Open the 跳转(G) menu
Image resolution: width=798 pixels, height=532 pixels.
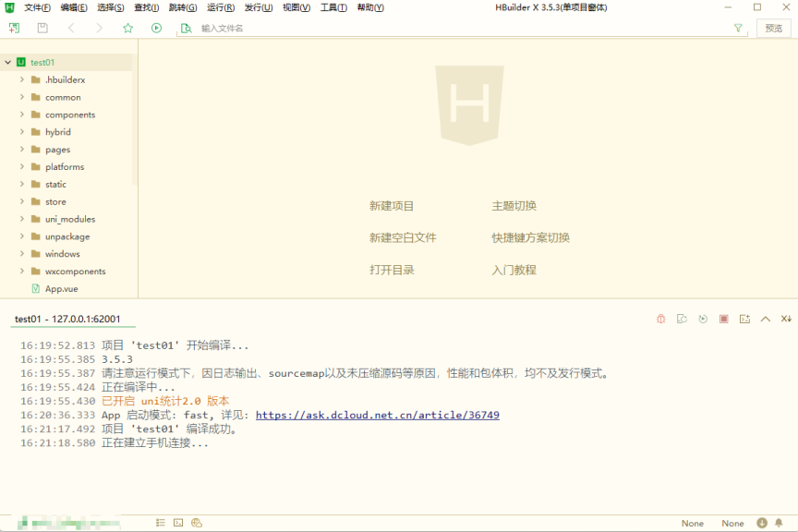pyautogui.click(x=183, y=7)
